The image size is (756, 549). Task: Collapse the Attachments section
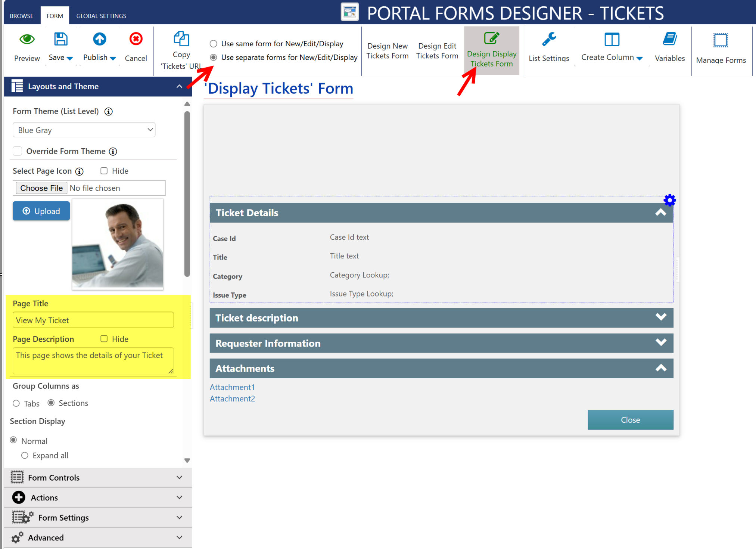[662, 367]
